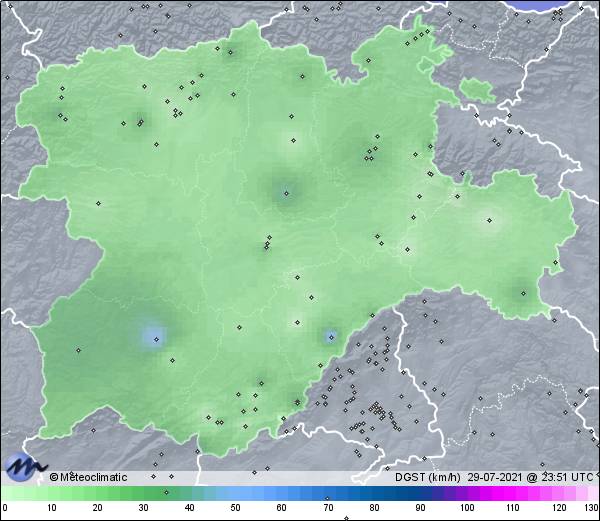
Task: Click the 20 label on the scale
Action: pyautogui.click(x=97, y=508)
